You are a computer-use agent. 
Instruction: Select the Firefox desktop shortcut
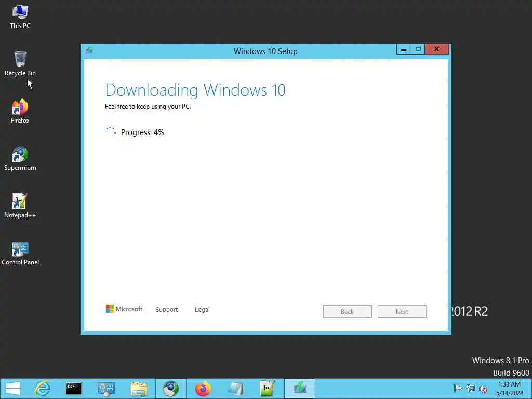pos(20,111)
